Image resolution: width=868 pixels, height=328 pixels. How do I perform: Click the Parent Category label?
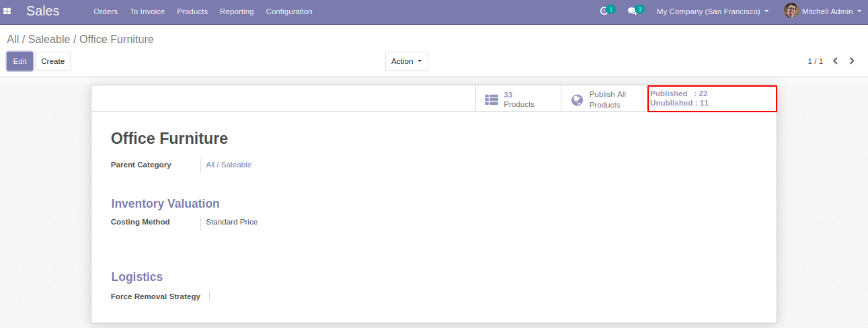coord(141,165)
